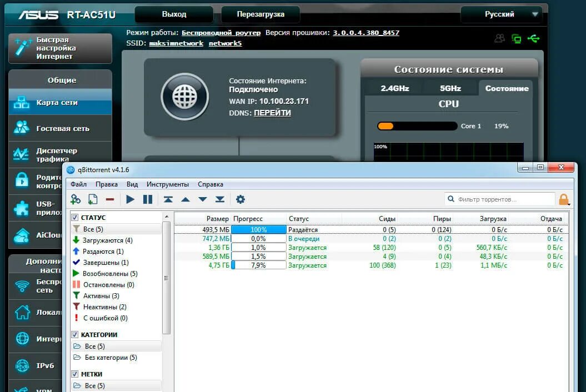Viewport: 586px width, 392px height.
Task: Pause torrents with the pause icon
Action: [147, 199]
